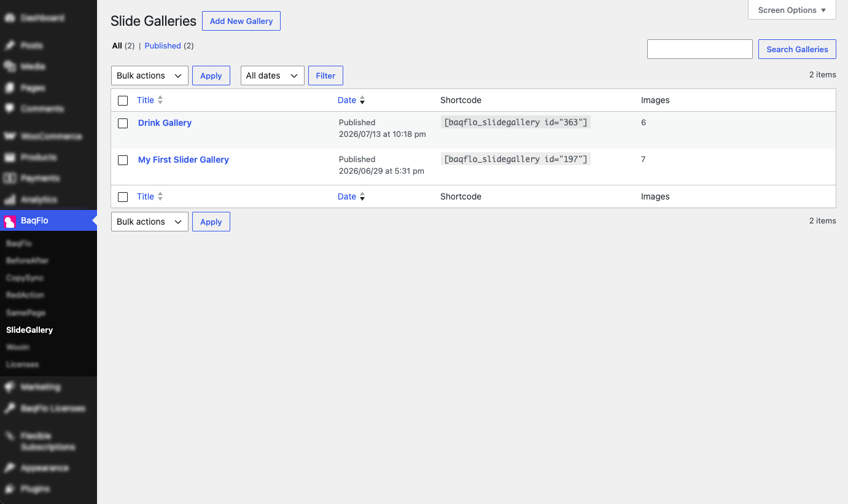The height and width of the screenshot is (504, 848).
Task: Click image count 6 for Drink Gallery
Action: pyautogui.click(x=644, y=122)
